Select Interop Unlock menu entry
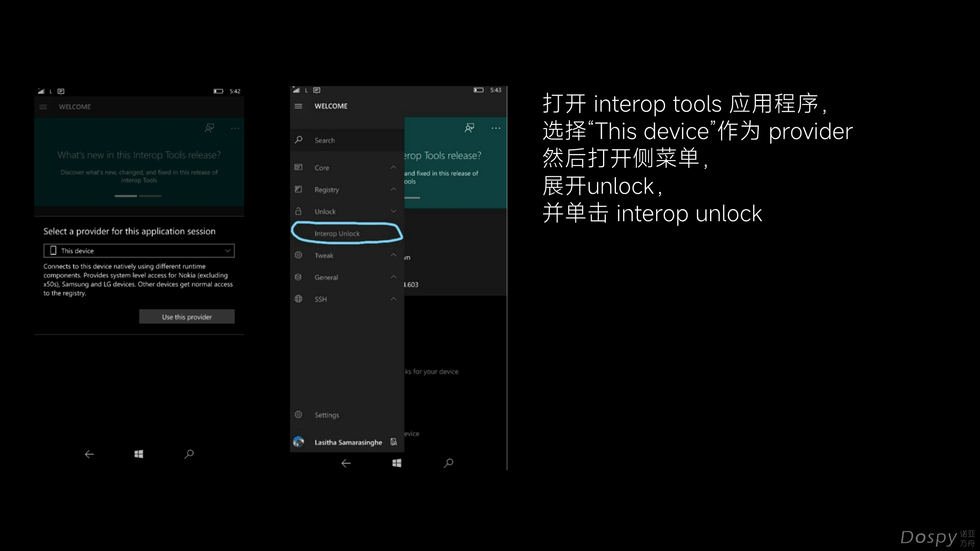 pos(337,234)
